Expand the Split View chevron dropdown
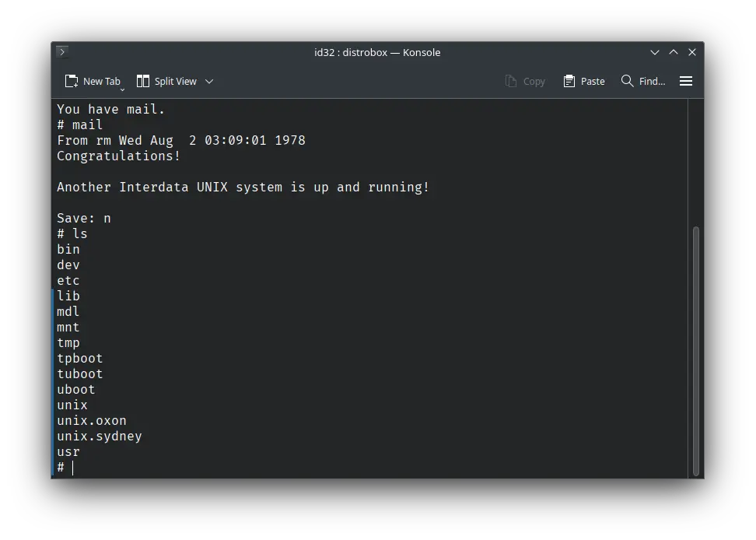 (208, 81)
